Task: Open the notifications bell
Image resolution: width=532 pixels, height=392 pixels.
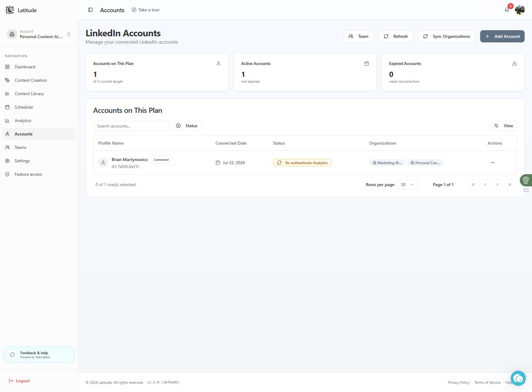Action: pyautogui.click(x=507, y=10)
